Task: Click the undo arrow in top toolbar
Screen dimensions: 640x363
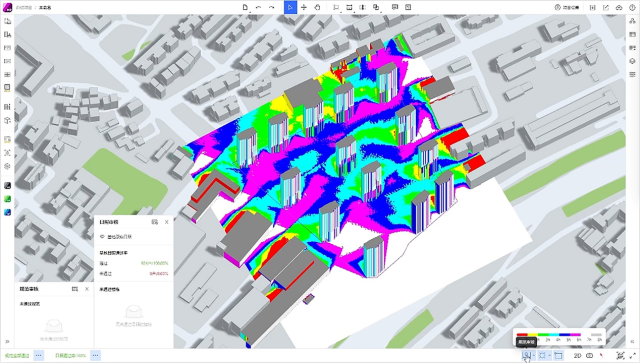Action: click(258, 7)
